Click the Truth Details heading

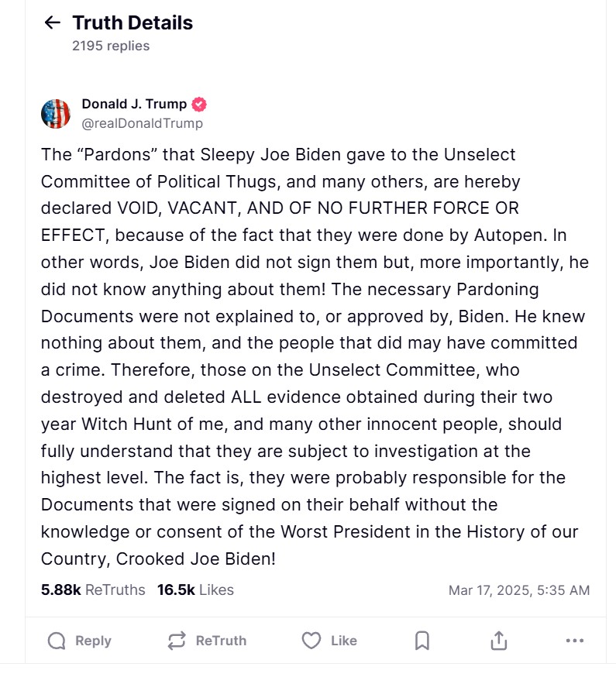pyautogui.click(x=132, y=22)
